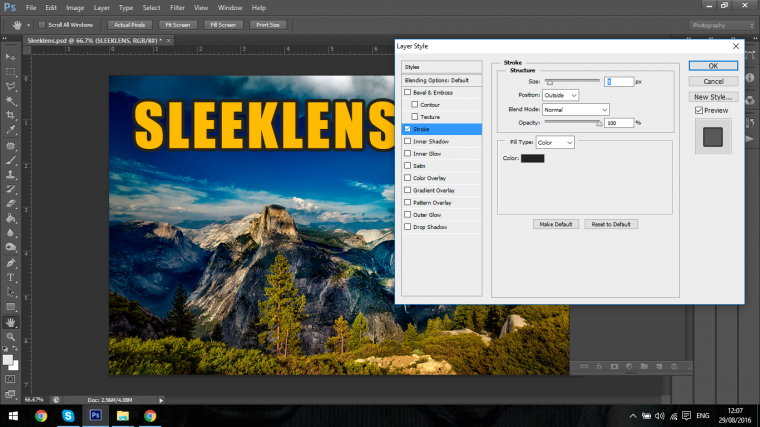This screenshot has width=760, height=427.
Task: Select the Pen tool
Action: pos(10,263)
